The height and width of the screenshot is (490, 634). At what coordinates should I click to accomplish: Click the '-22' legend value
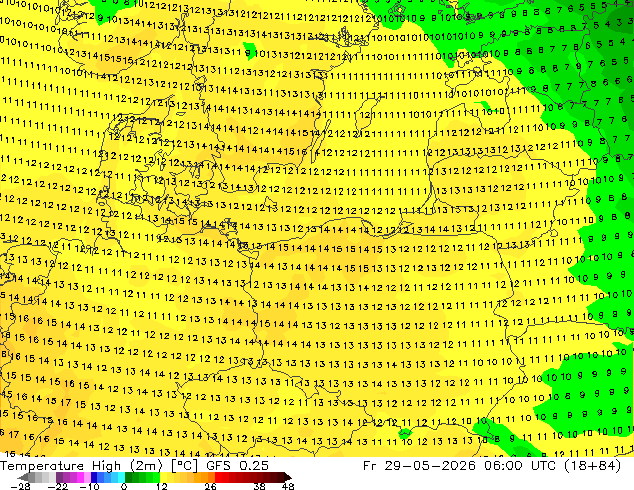pos(58,486)
